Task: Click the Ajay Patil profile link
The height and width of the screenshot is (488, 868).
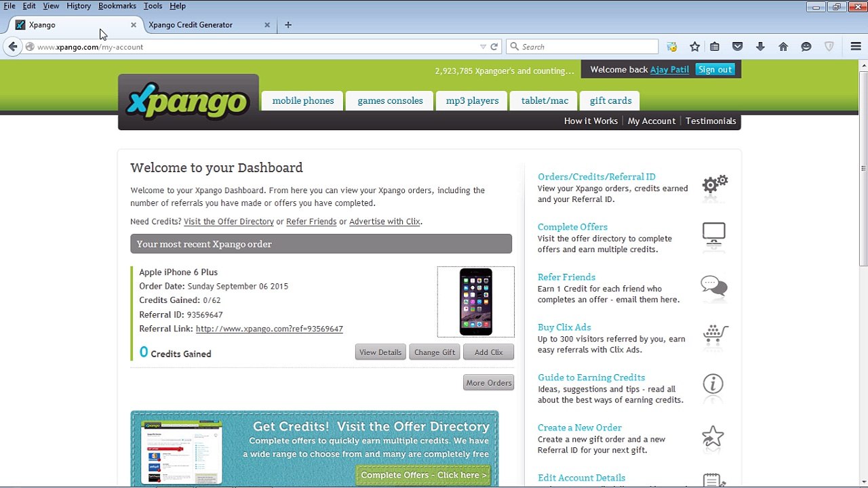Action: pos(669,70)
